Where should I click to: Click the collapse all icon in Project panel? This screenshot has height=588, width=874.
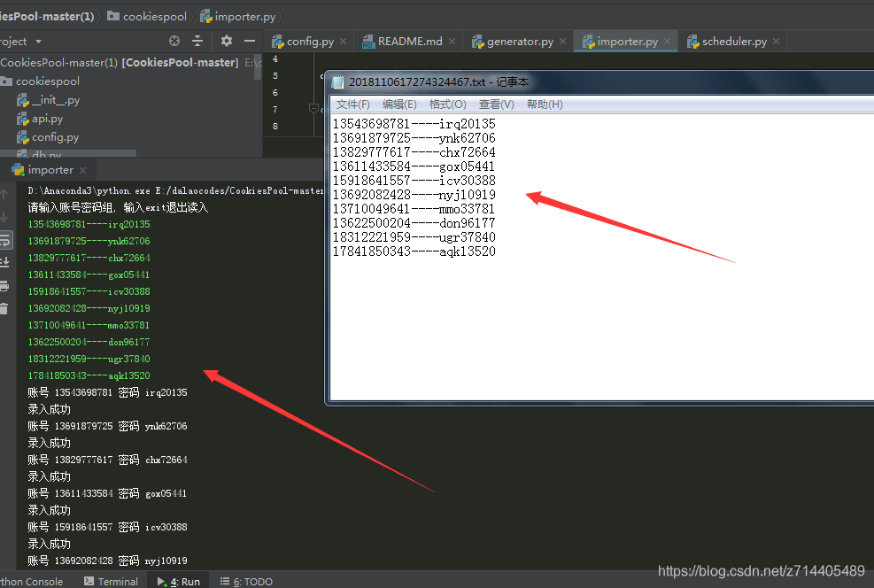[x=197, y=41]
